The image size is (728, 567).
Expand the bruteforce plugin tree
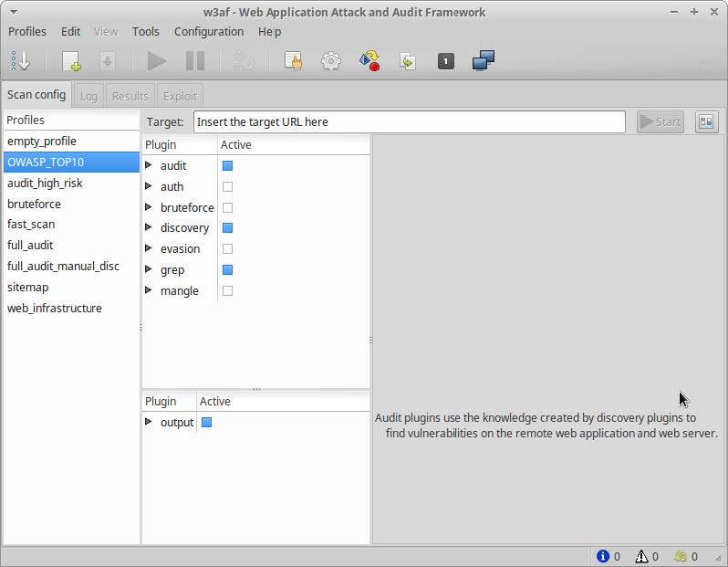(149, 207)
